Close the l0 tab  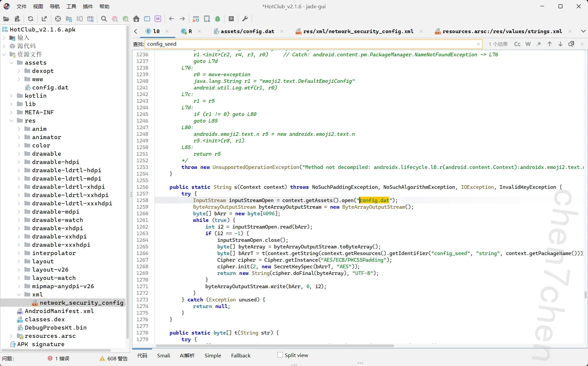coord(167,31)
